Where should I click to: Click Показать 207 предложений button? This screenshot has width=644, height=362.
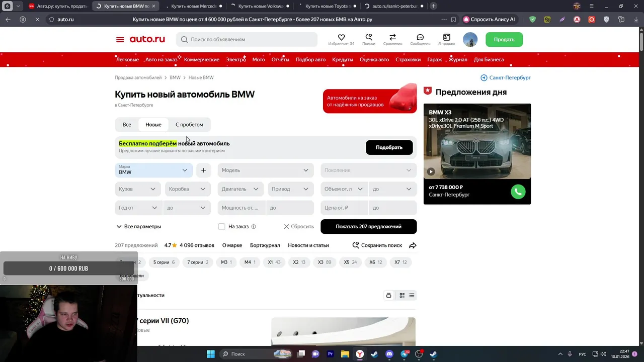coord(368,227)
